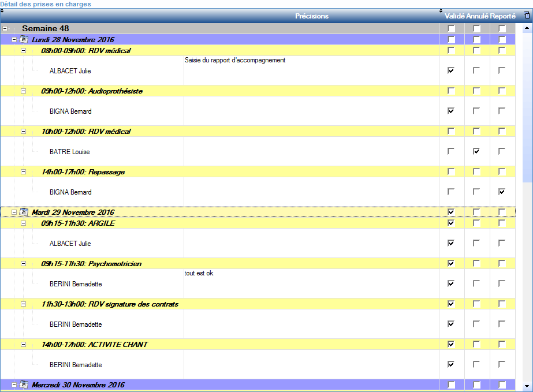This screenshot has width=533, height=392.
Task: Click the Annulé column header
Action: [x=478, y=16]
